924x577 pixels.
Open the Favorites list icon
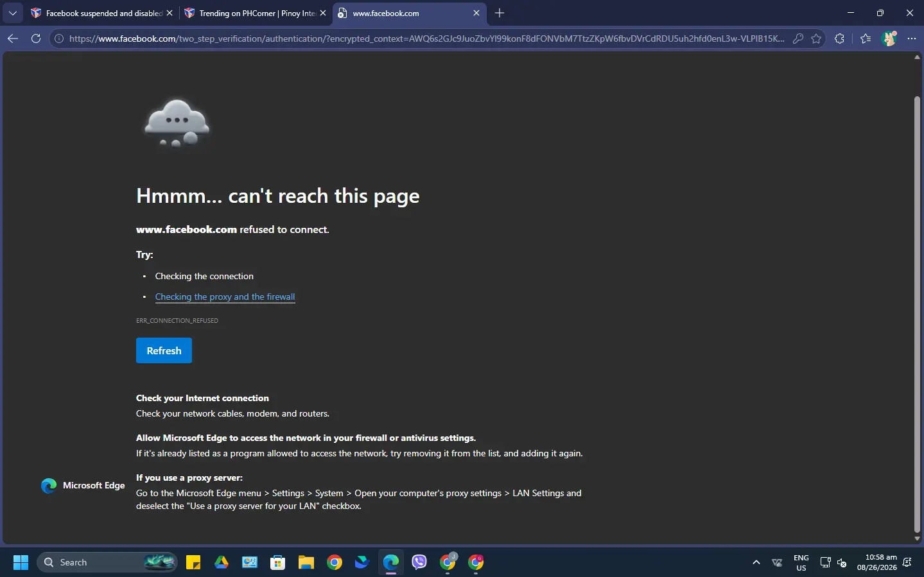tap(866, 39)
